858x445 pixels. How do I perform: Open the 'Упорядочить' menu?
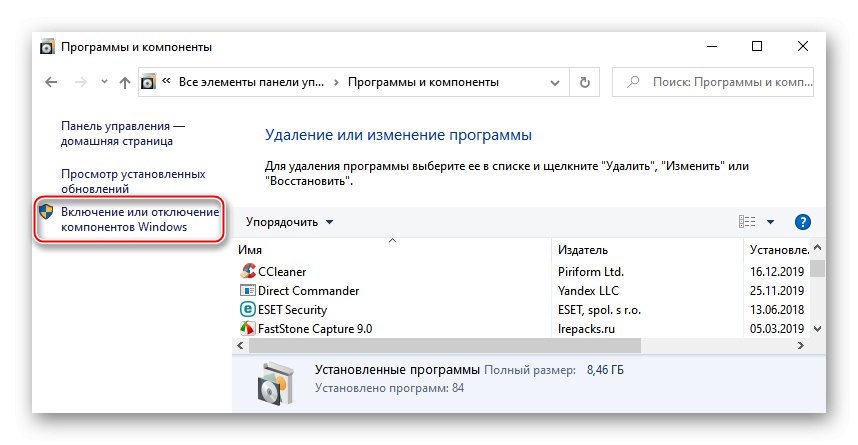(x=289, y=222)
